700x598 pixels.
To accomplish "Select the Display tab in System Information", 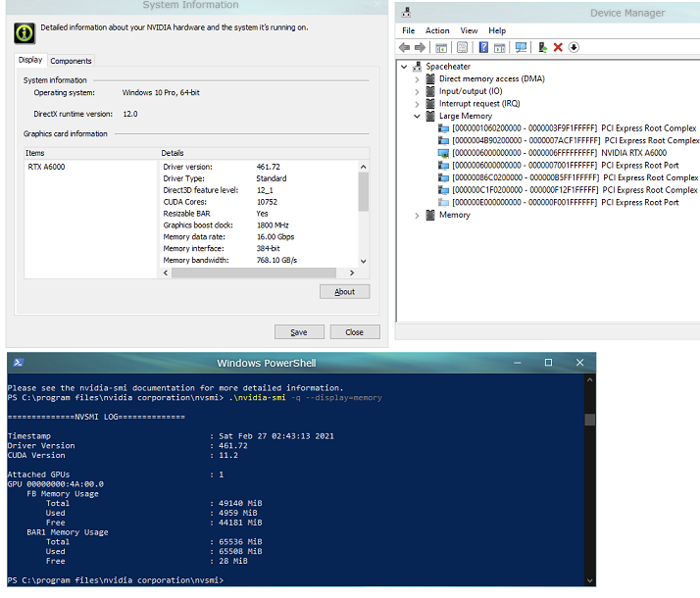I will pos(30,60).
